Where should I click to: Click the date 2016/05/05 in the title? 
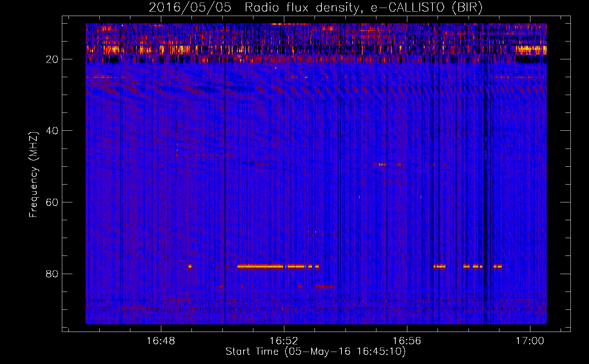pyautogui.click(x=190, y=8)
